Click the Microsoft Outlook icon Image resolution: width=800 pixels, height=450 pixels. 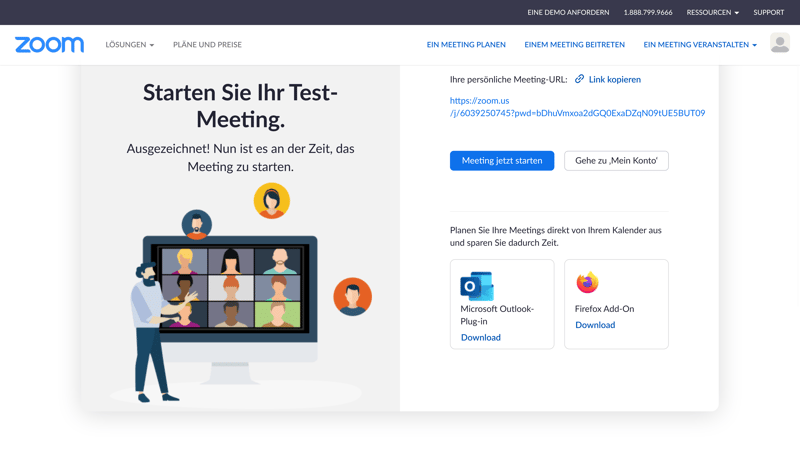[x=477, y=285]
